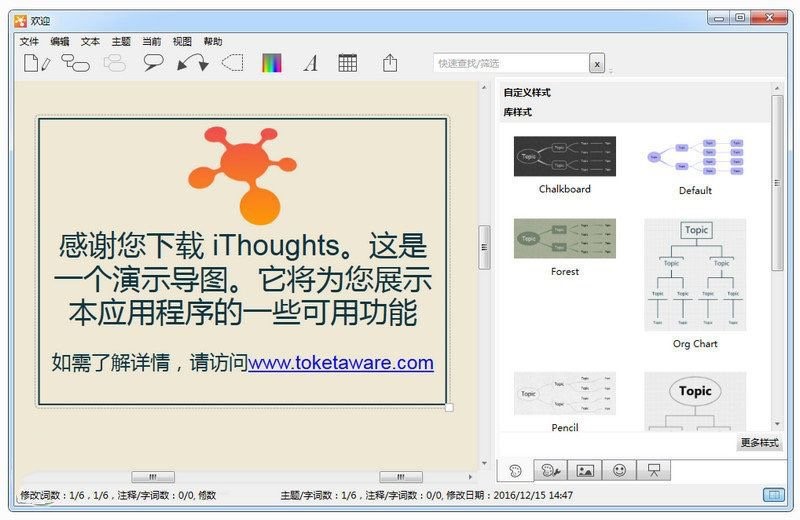Image resolution: width=800 pixels, height=520 pixels.
Task: Click the orange iThoughts logo in the topic
Action: click(x=242, y=175)
